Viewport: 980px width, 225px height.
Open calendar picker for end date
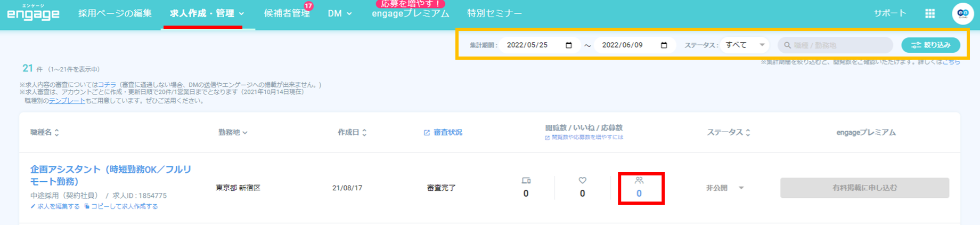click(x=664, y=45)
